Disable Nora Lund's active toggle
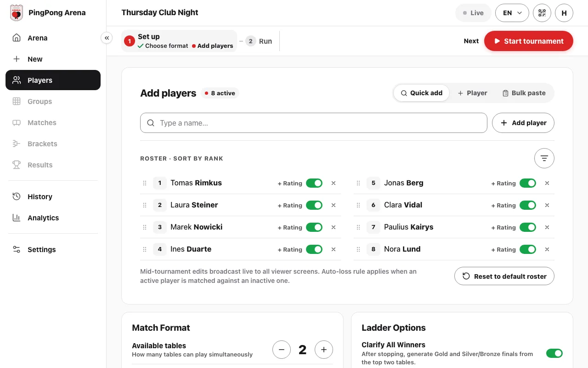The height and width of the screenshot is (368, 588). (x=528, y=249)
